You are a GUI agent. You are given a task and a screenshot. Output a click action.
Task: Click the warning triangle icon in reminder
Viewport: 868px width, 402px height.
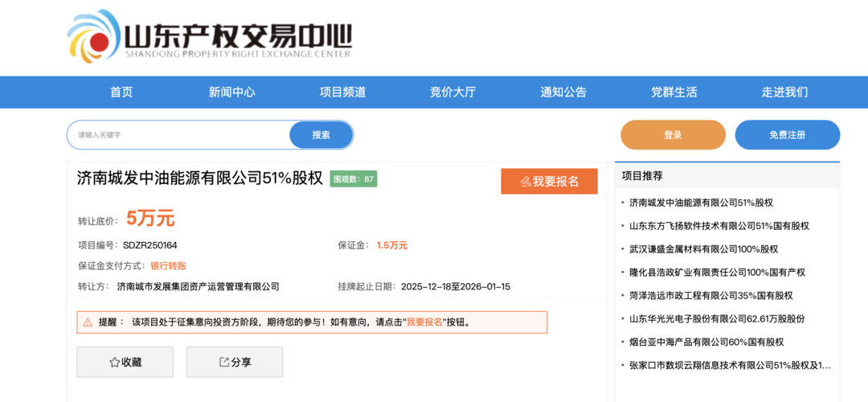(x=88, y=322)
